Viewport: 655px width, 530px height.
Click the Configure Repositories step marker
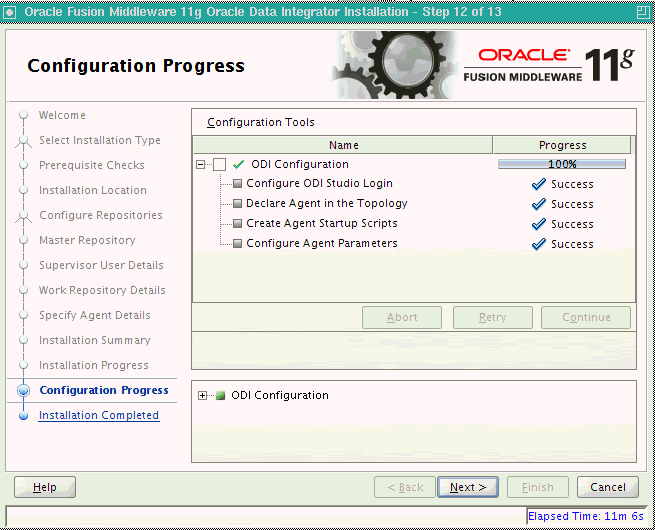[x=24, y=216]
